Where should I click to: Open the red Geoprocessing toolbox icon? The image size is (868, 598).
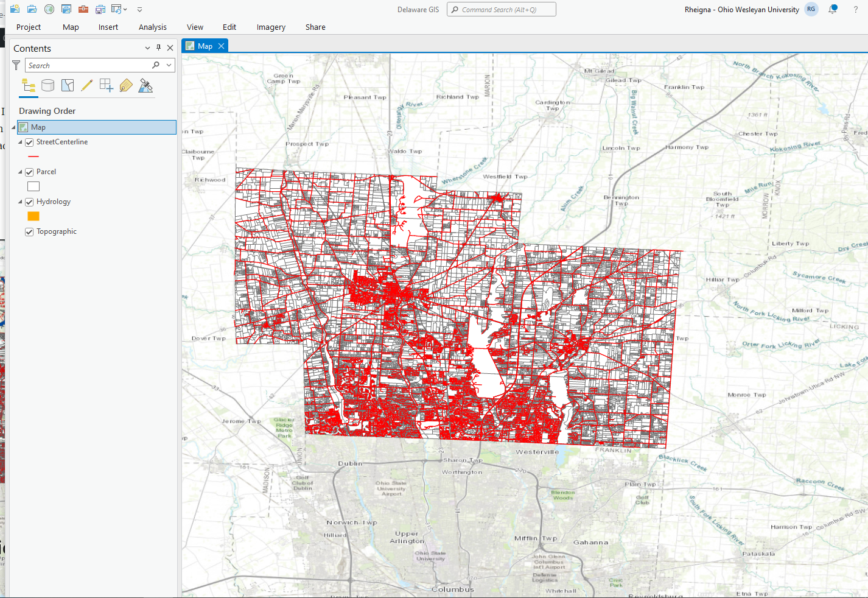pyautogui.click(x=83, y=9)
